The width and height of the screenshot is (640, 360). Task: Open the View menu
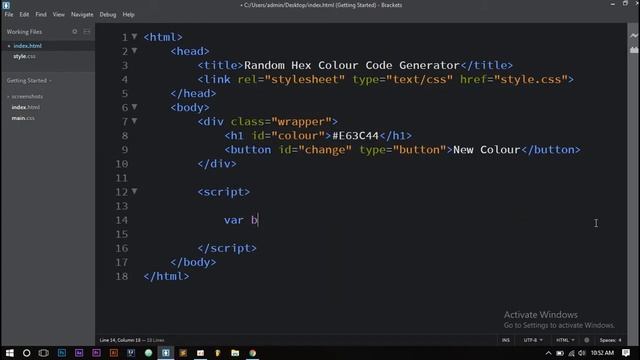click(58, 14)
